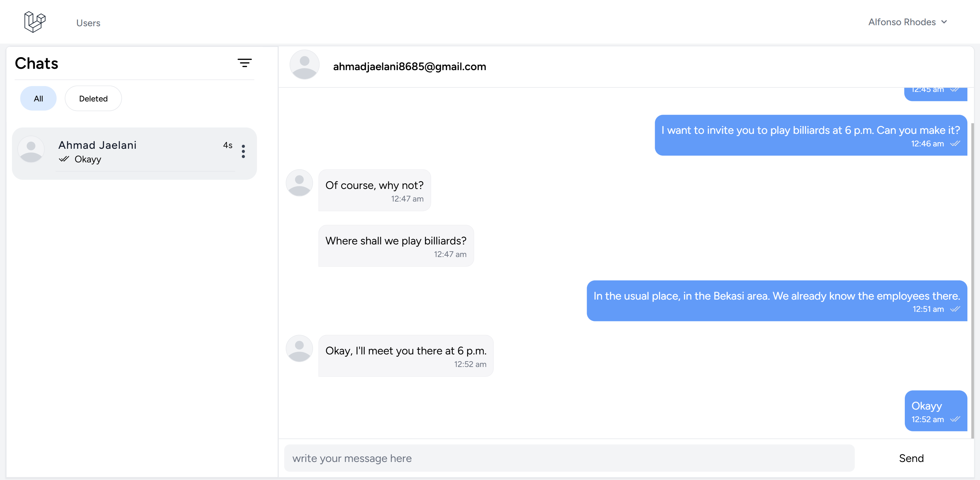The image size is (980, 480).
Task: Open three-dot menu for Ahmad Jaelani chat
Action: [243, 151]
